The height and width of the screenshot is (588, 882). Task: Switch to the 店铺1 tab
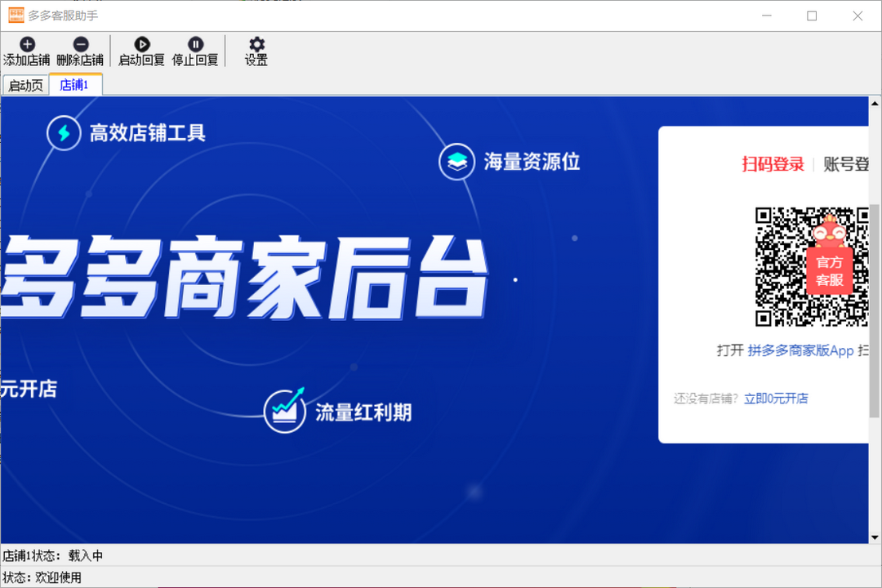[74, 84]
